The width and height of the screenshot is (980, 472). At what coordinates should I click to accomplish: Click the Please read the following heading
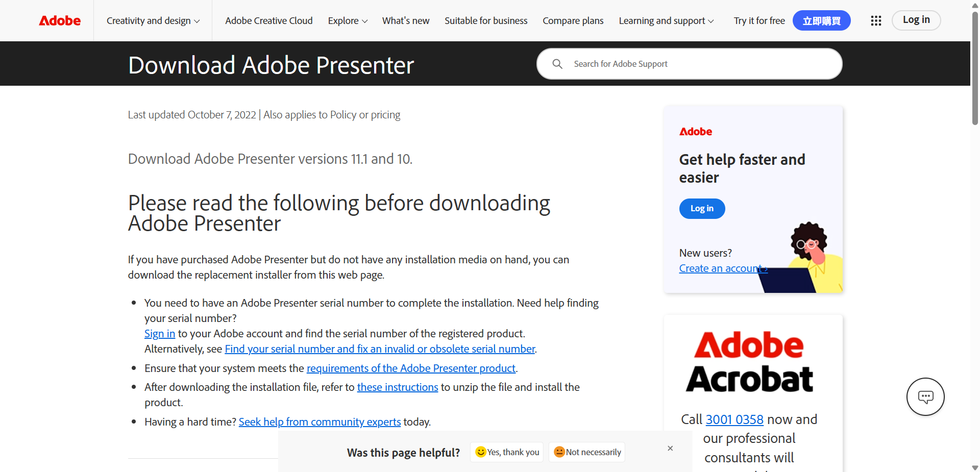[339, 213]
